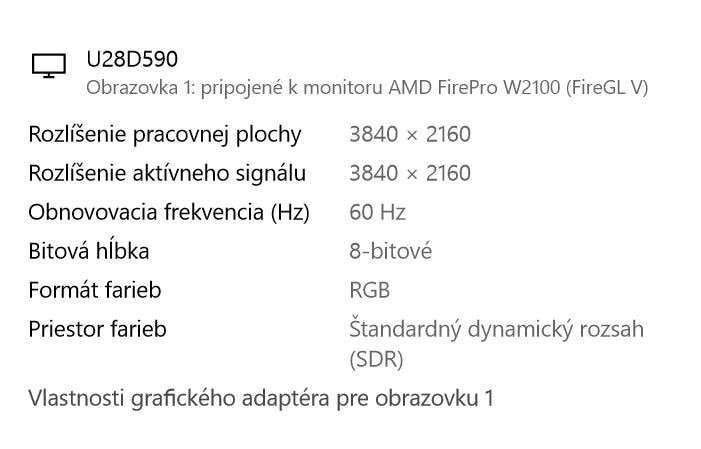Click the Štandardný dynamický rozsah value
This screenshot has height=449, width=701.
pyautogui.click(x=496, y=329)
